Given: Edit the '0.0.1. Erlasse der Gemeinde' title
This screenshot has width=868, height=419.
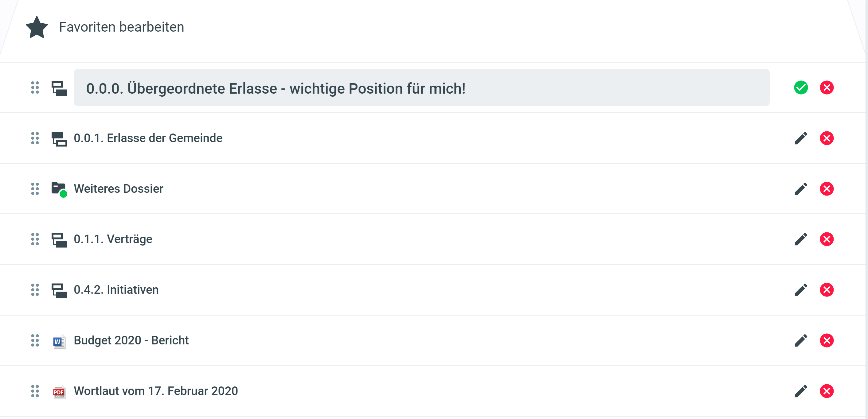Looking at the screenshot, I should (x=801, y=138).
